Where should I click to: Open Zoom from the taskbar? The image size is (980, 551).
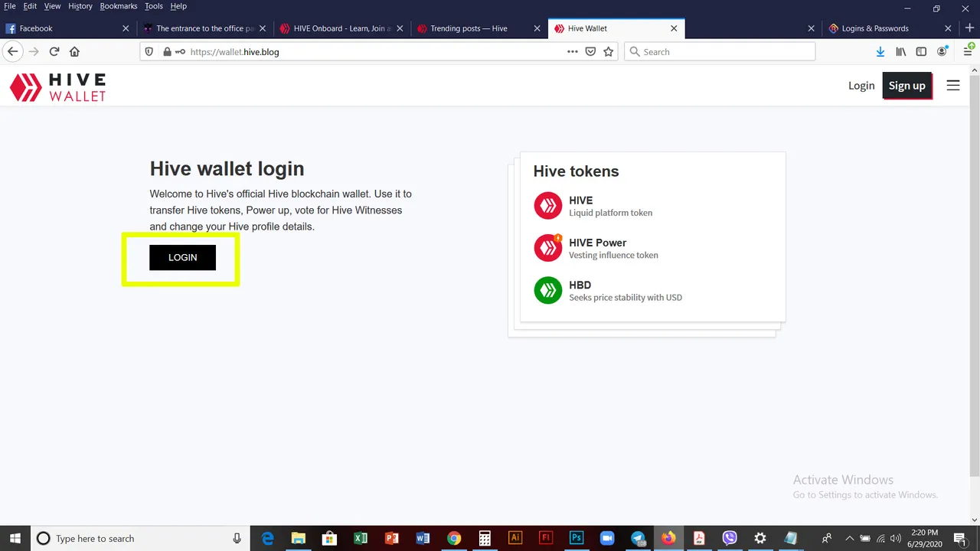coord(607,539)
